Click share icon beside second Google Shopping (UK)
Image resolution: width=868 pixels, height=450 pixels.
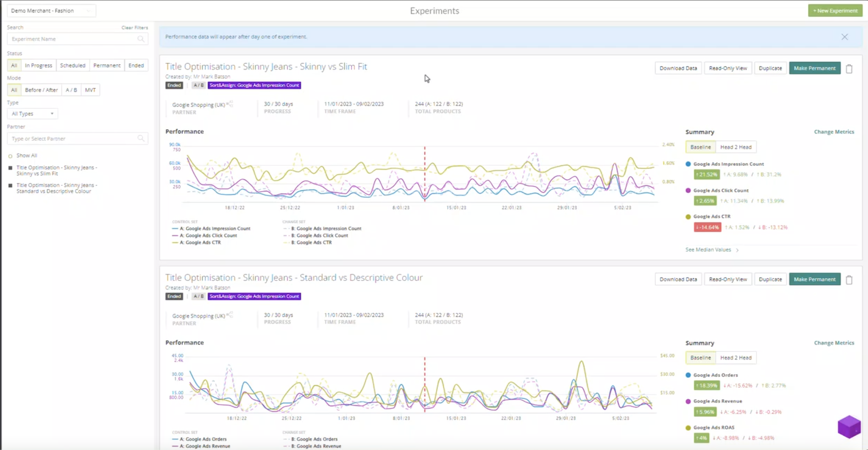point(230,315)
